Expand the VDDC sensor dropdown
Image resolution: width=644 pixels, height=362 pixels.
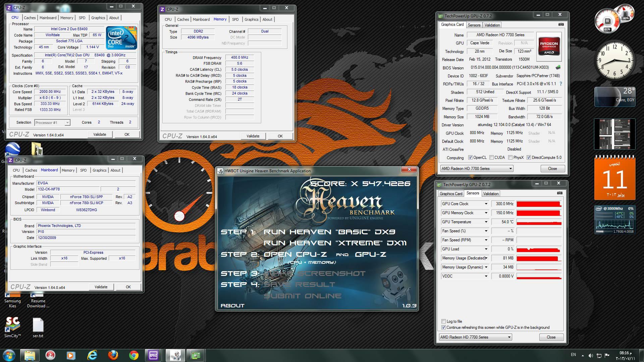tap(486, 276)
